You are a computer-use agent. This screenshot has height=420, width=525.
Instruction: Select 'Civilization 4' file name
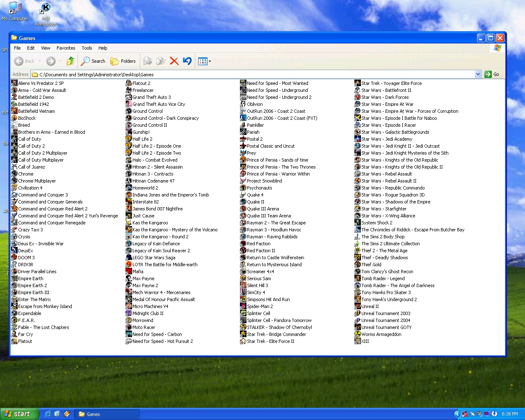pyautogui.click(x=30, y=188)
